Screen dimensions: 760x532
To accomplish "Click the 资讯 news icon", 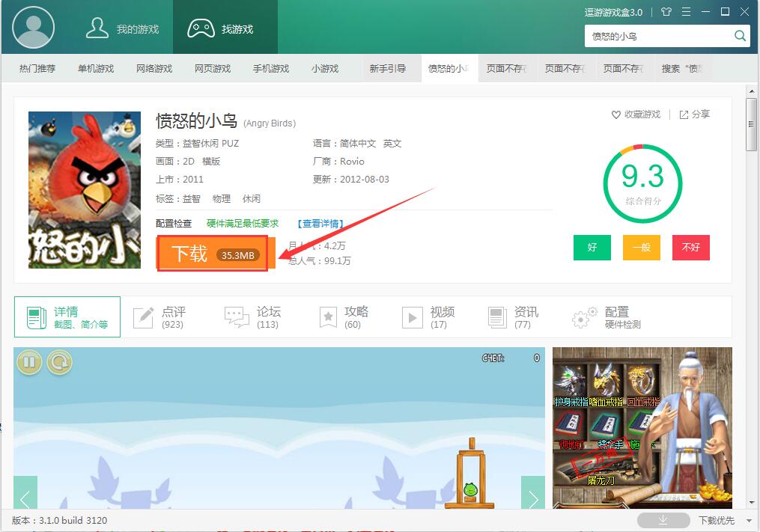I will (x=496, y=317).
